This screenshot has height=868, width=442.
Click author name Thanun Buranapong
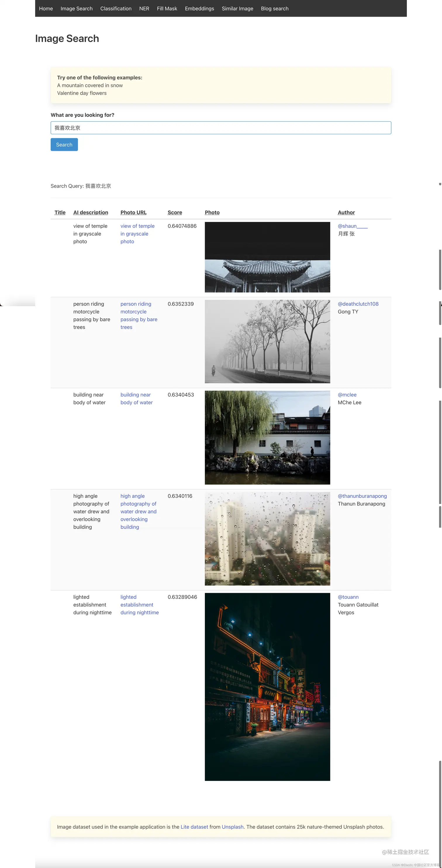(x=362, y=503)
